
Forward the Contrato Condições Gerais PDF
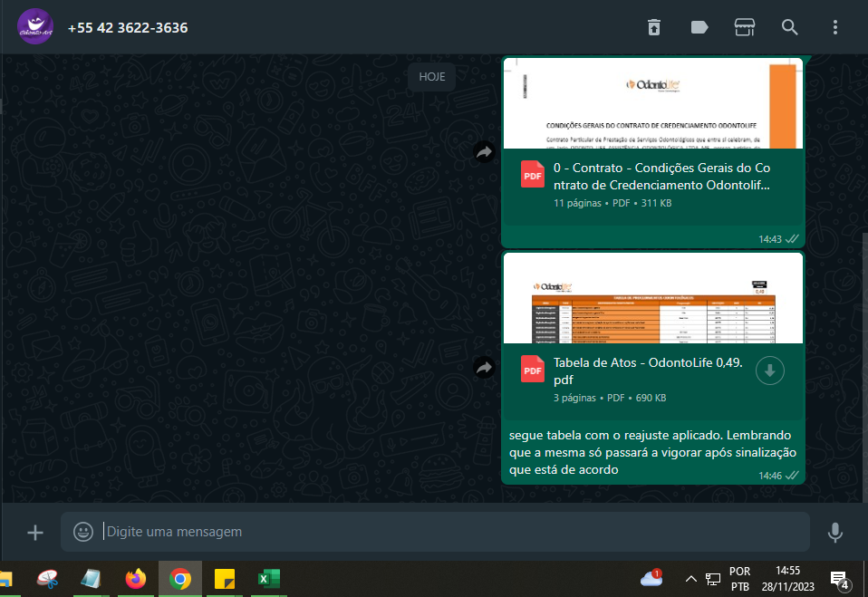(485, 152)
